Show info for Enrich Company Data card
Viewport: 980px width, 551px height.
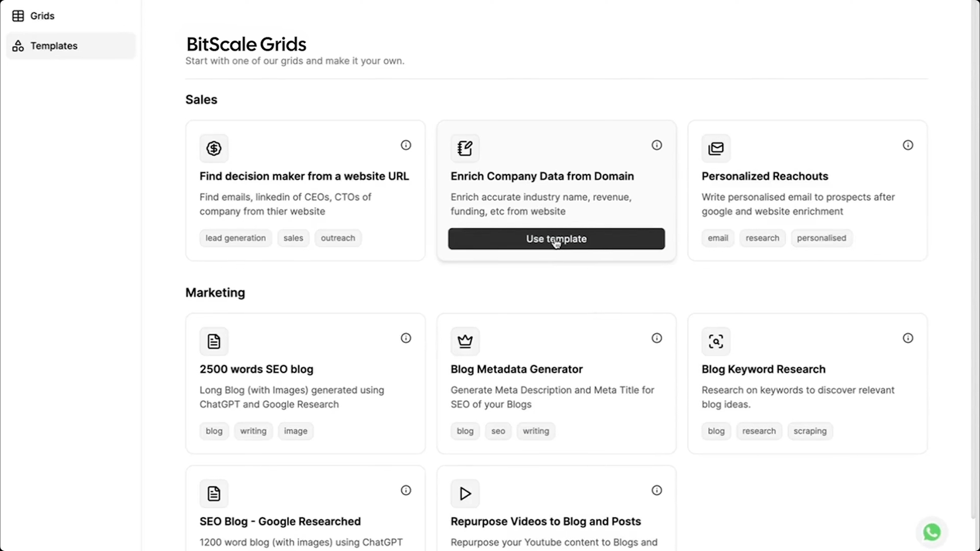[x=657, y=145]
